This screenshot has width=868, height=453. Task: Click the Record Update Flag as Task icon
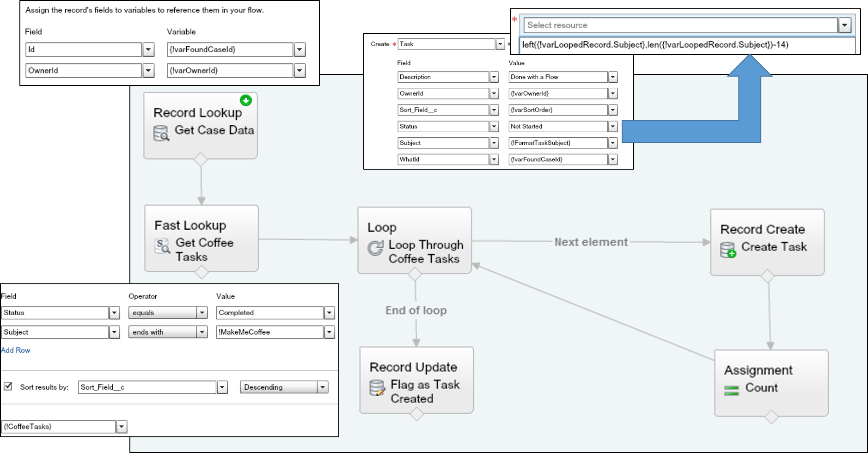(x=377, y=388)
